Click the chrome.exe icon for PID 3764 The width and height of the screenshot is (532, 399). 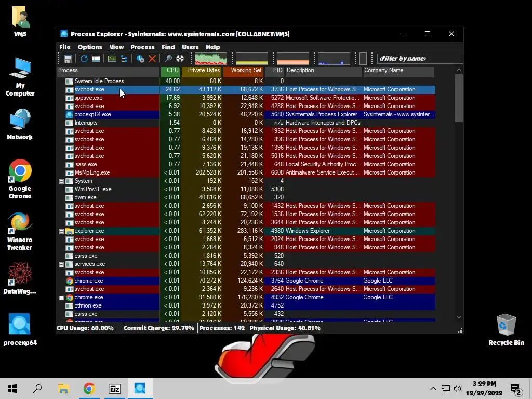(x=69, y=281)
